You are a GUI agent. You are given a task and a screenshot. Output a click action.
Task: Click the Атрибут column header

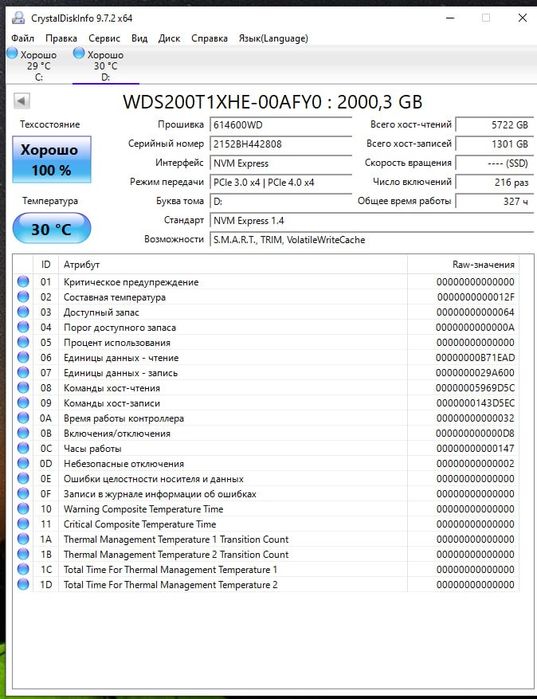tap(233, 264)
